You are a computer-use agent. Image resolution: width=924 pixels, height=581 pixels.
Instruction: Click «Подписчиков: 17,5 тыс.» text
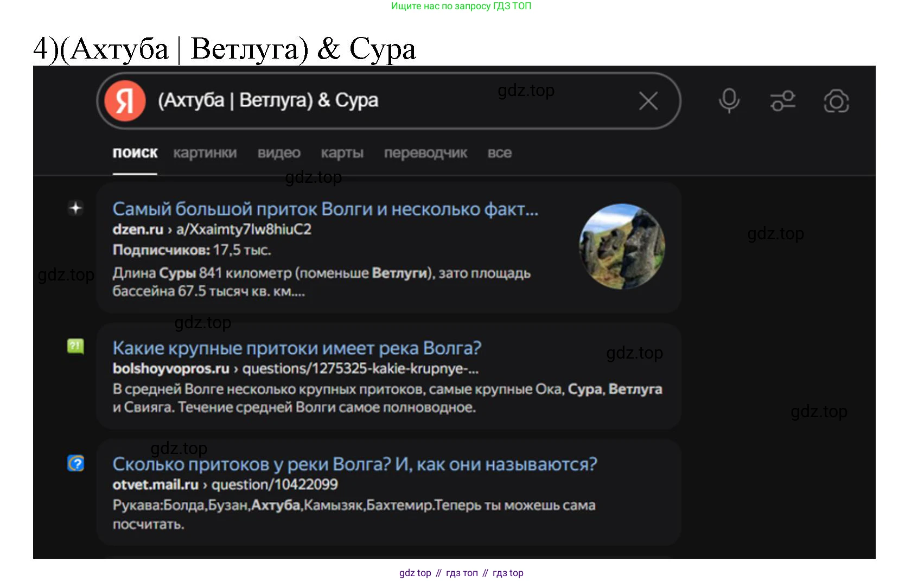coord(192,250)
